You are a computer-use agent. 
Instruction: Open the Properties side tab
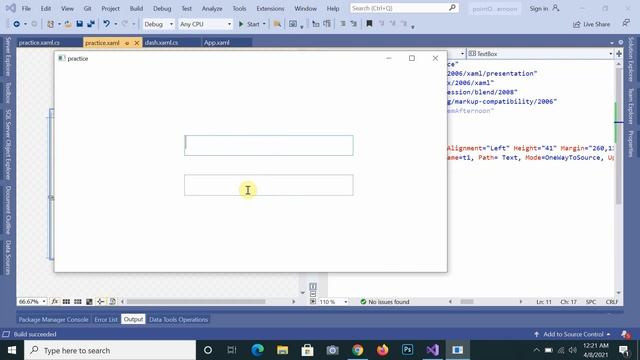(x=631, y=144)
